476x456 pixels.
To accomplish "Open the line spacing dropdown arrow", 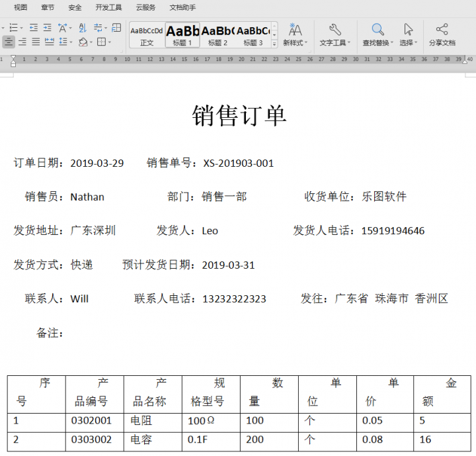I will (71, 42).
